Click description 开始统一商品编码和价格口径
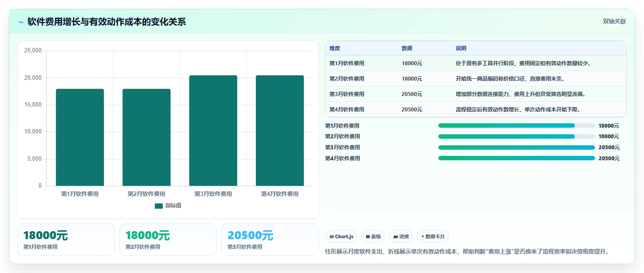644x273 pixels. click(x=510, y=79)
